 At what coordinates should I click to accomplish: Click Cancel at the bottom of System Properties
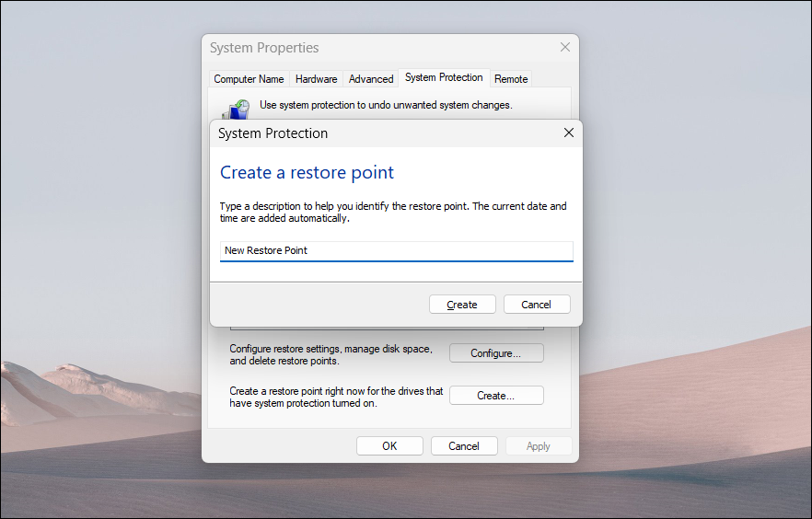click(464, 446)
